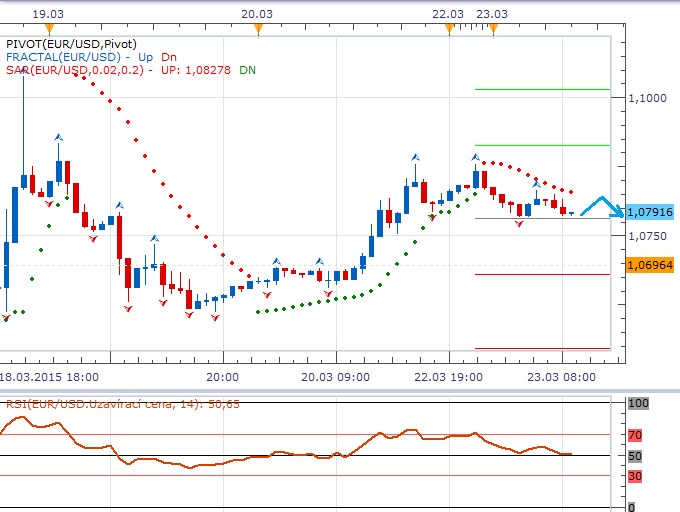
Task: Click the red 70 overbought level label
Action: 636,435
